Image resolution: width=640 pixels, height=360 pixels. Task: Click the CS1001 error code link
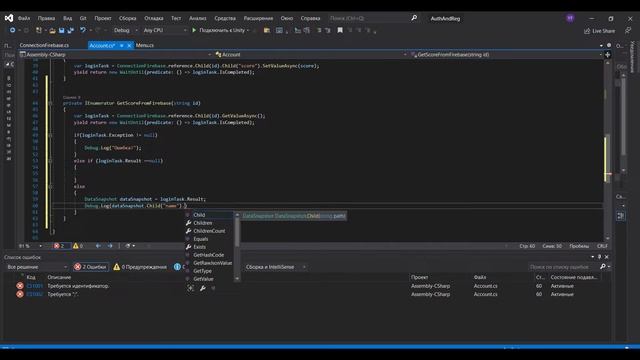34,286
